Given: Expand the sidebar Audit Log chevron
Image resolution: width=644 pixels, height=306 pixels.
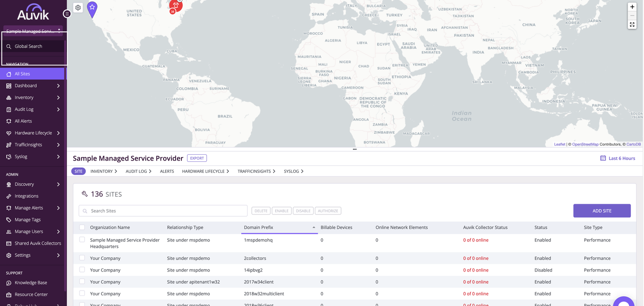Looking at the screenshot, I should pos(58,109).
